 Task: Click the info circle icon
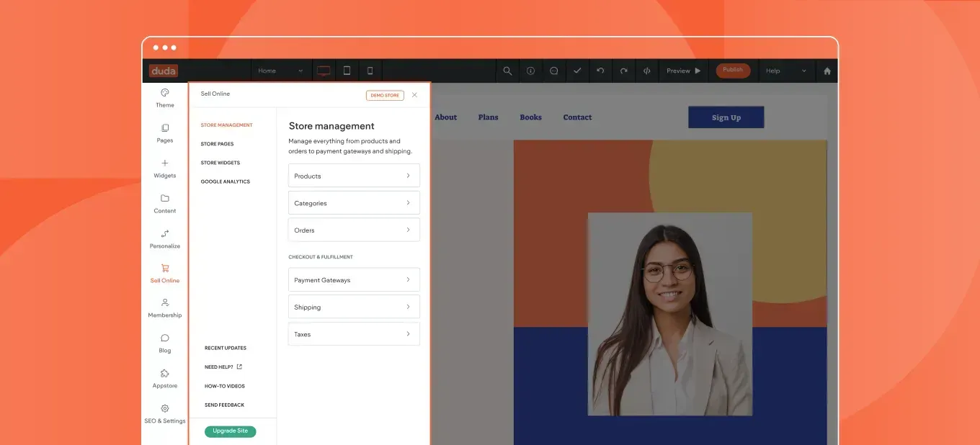coord(530,71)
